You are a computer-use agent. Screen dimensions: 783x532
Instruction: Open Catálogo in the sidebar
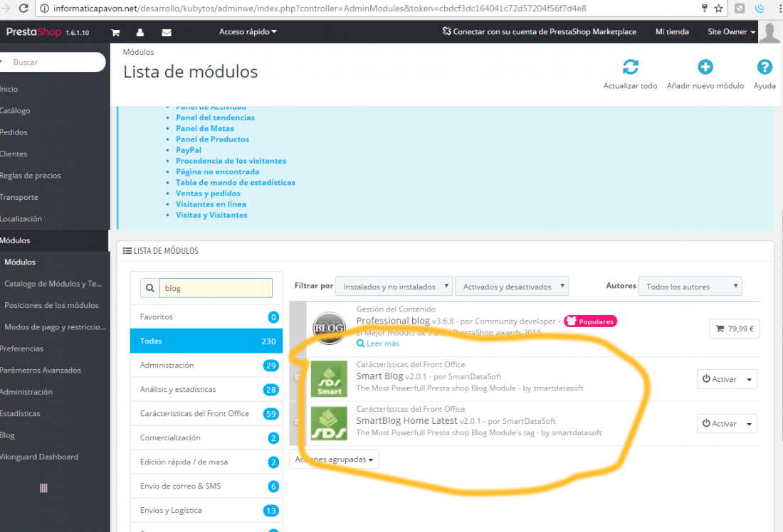15,110
